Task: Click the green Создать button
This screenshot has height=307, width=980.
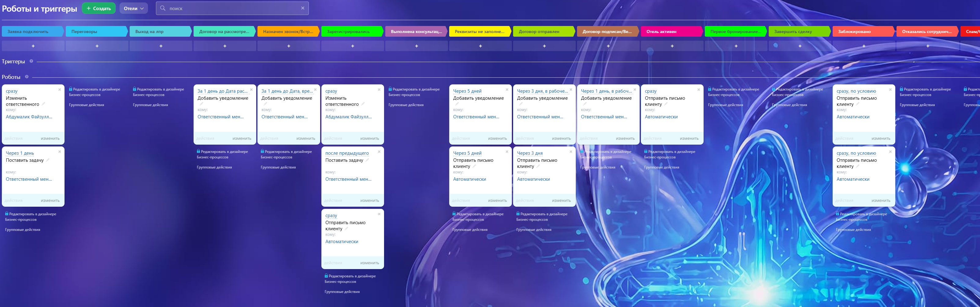Action: tap(98, 8)
